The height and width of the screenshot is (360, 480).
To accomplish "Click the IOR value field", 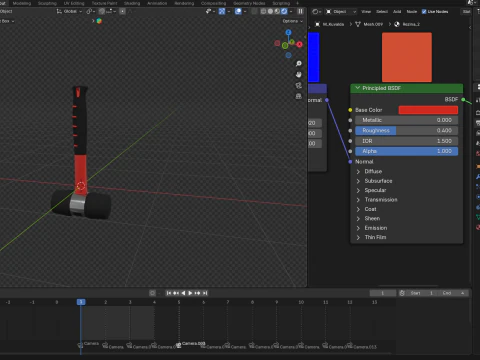I will (406, 141).
